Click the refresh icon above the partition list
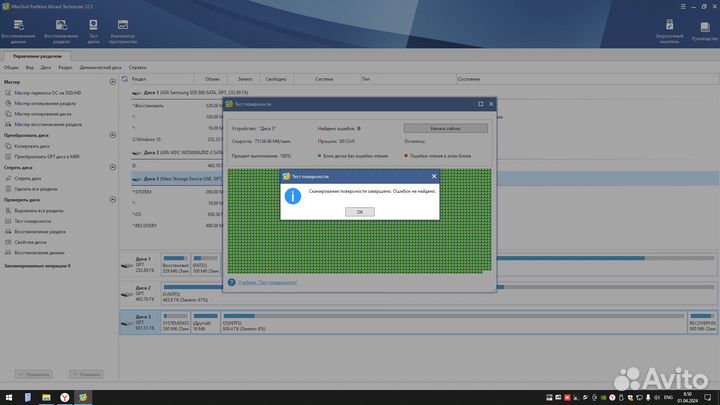This screenshot has height=405, width=720. click(124, 79)
